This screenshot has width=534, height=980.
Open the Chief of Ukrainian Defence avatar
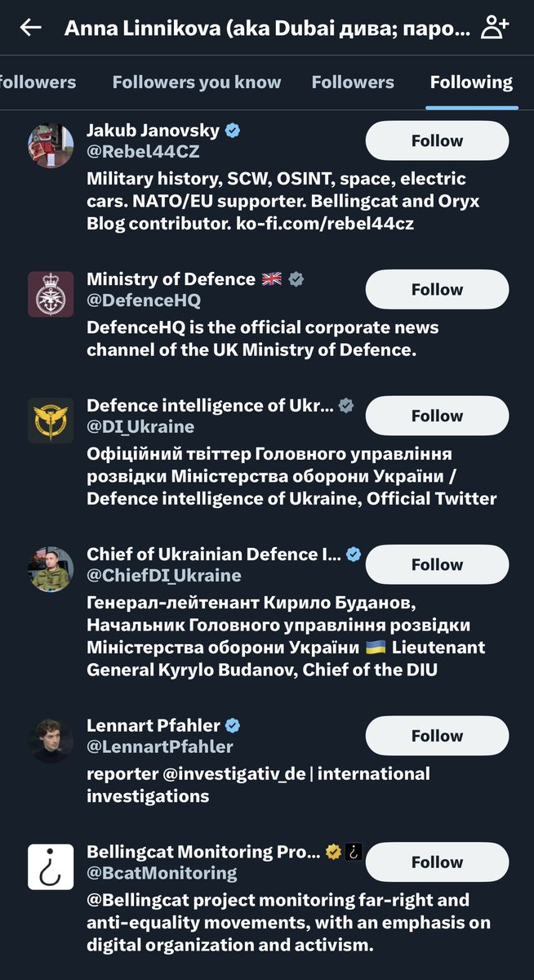tap(51, 569)
